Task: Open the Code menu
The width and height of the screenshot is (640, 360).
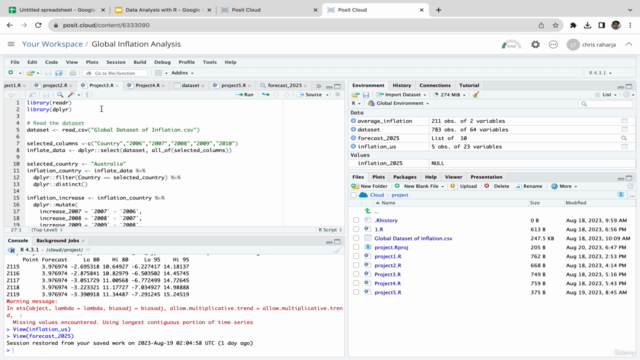Action: [51, 62]
